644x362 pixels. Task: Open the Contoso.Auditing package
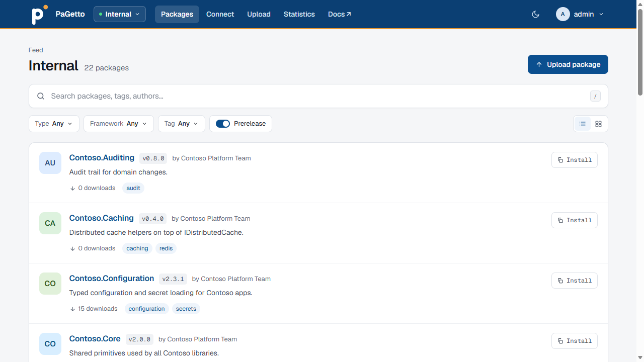pyautogui.click(x=102, y=158)
